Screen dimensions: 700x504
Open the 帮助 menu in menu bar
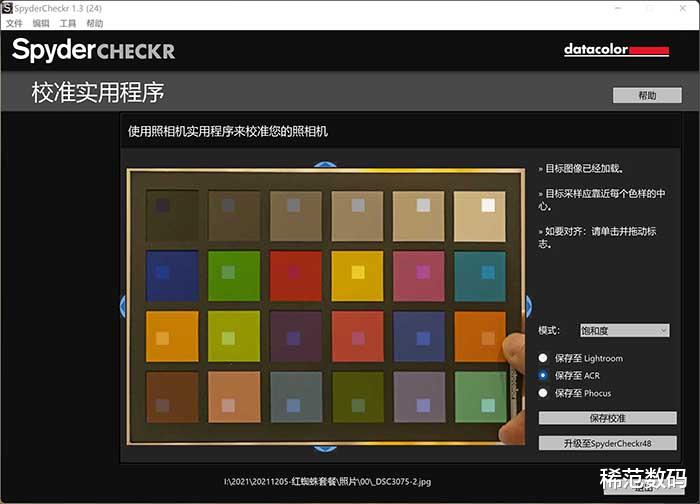pyautogui.click(x=95, y=23)
